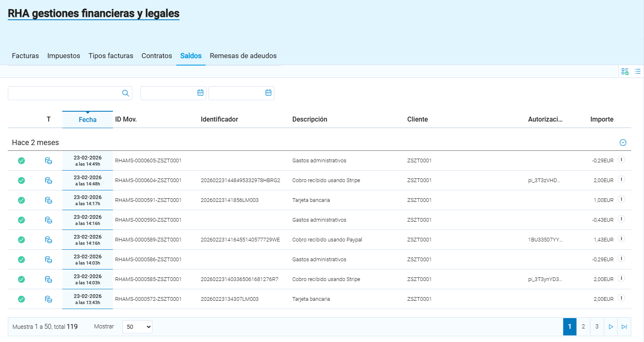Switch to the Facturas tab

(x=26, y=56)
